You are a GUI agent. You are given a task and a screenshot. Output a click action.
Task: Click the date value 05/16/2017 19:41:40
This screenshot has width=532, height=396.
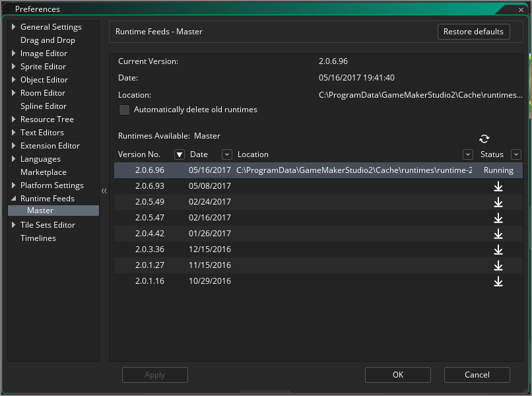356,78
